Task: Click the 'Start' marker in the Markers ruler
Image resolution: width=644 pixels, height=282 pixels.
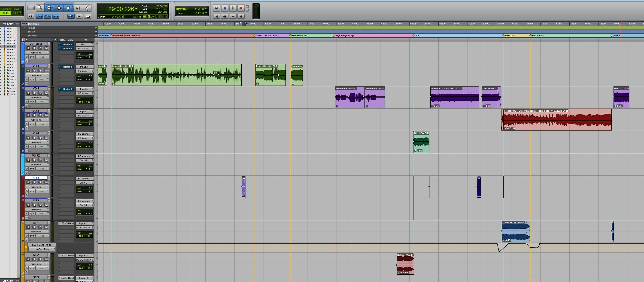Action: pos(413,36)
